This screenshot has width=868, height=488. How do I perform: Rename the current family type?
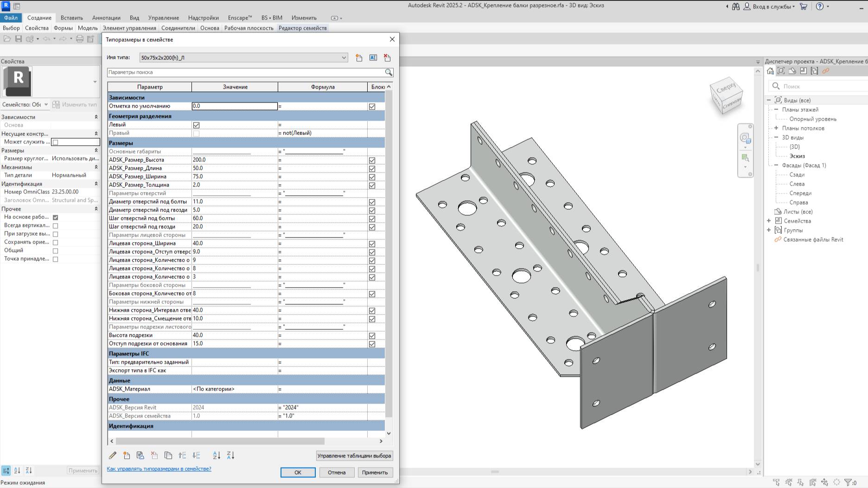pyautogui.click(x=373, y=58)
